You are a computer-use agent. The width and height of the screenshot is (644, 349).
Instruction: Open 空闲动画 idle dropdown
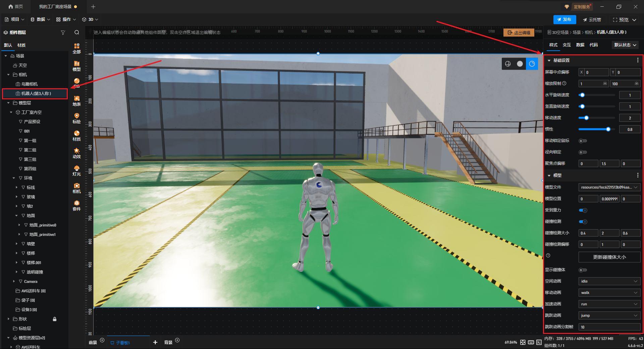click(x=609, y=281)
